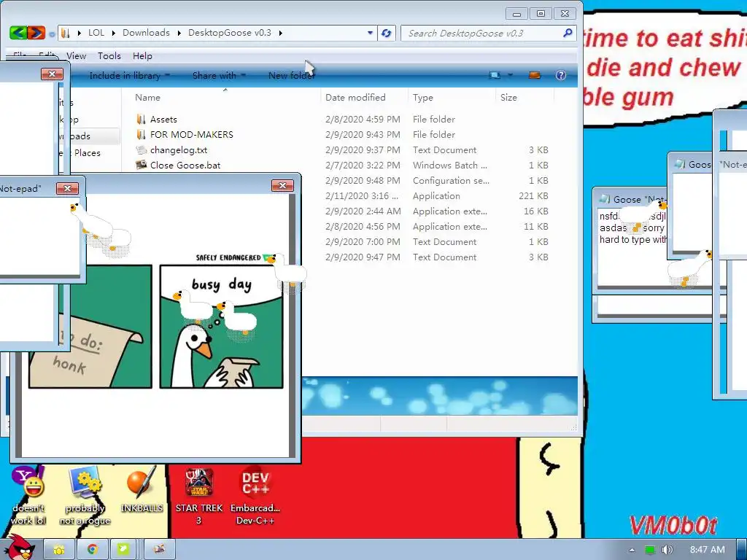The height and width of the screenshot is (560, 747).
Task: Click the changelog.txt file icon
Action: tap(141, 150)
